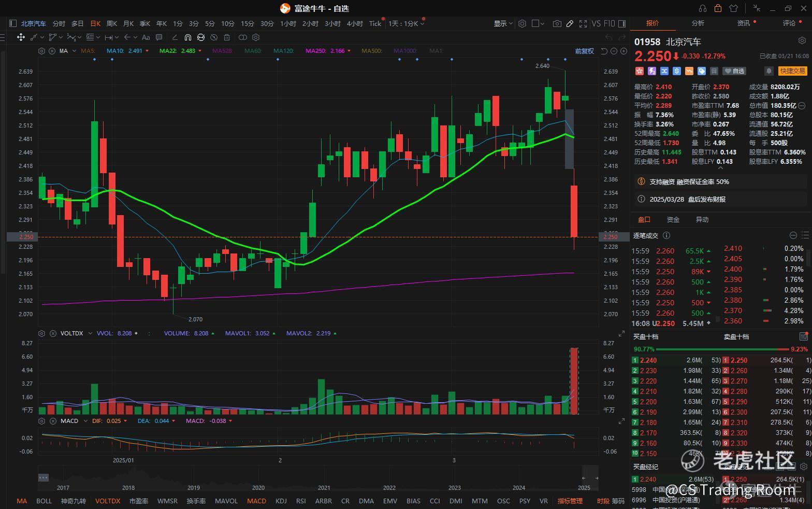Expand the 显示 display dropdown

(x=503, y=23)
